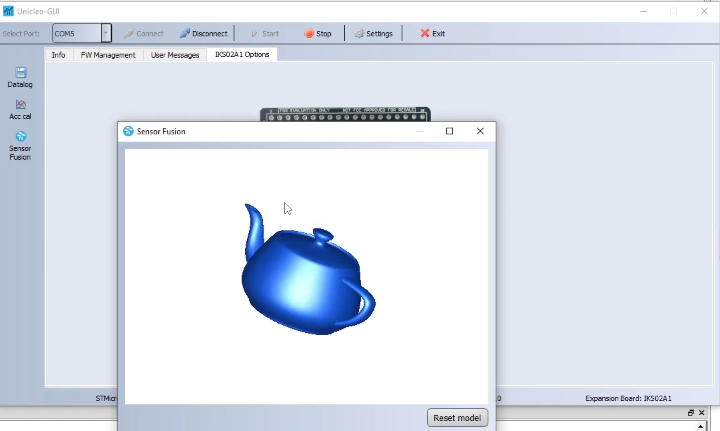Click the Sensor Fusion window title icon
This screenshot has width=720, height=431.
pyautogui.click(x=128, y=131)
